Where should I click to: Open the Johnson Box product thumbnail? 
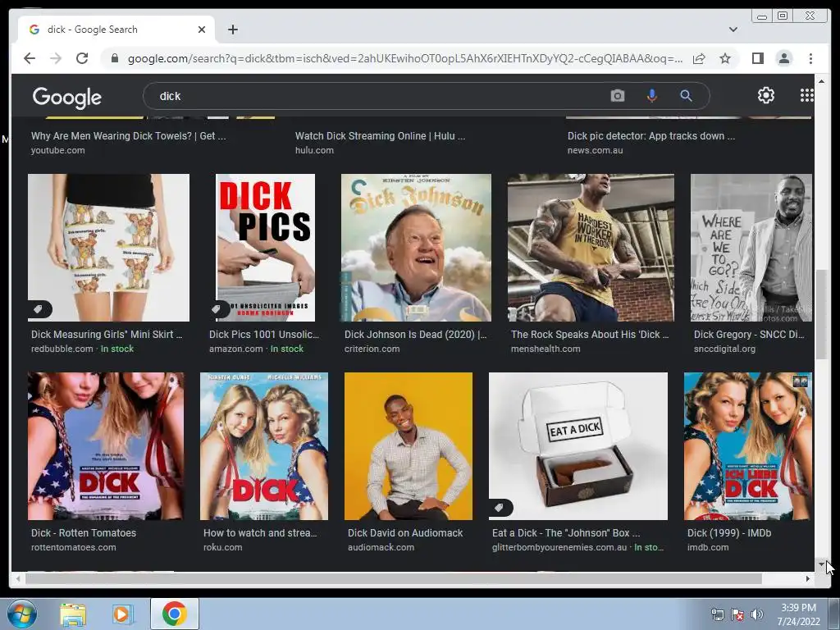click(578, 446)
